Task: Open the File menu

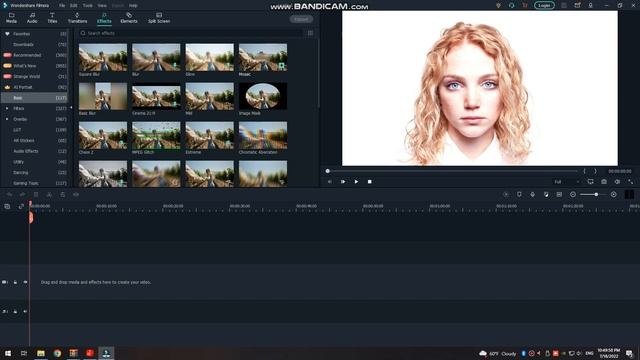Action: coord(62,6)
